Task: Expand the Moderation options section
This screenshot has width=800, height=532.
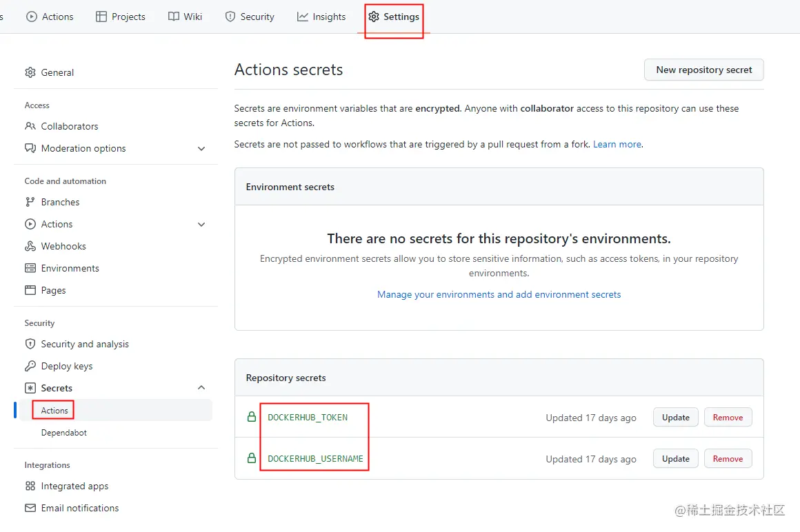Action: click(x=201, y=148)
